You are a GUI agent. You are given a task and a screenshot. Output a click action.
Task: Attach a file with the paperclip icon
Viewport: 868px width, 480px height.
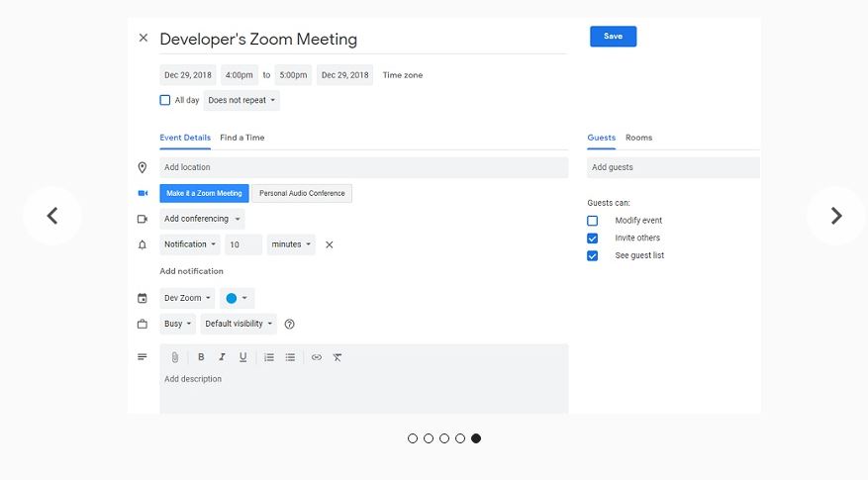click(174, 357)
